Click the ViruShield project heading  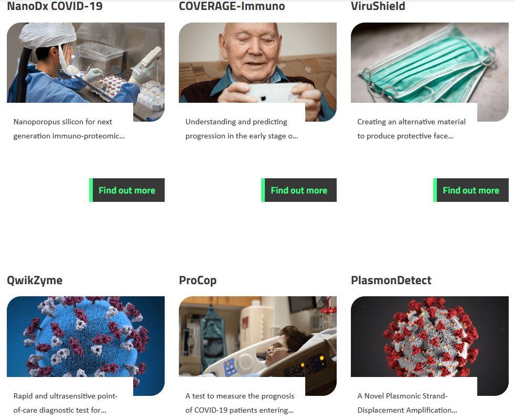pyautogui.click(x=378, y=6)
